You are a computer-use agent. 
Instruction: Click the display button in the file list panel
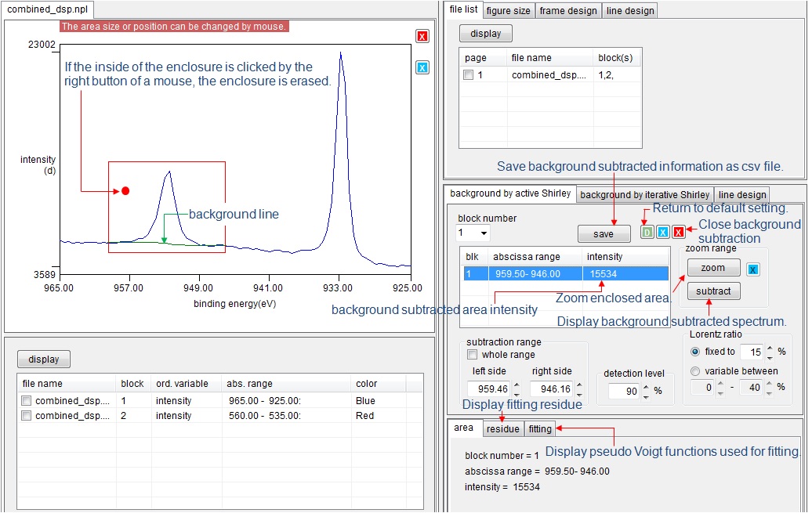pyautogui.click(x=486, y=34)
